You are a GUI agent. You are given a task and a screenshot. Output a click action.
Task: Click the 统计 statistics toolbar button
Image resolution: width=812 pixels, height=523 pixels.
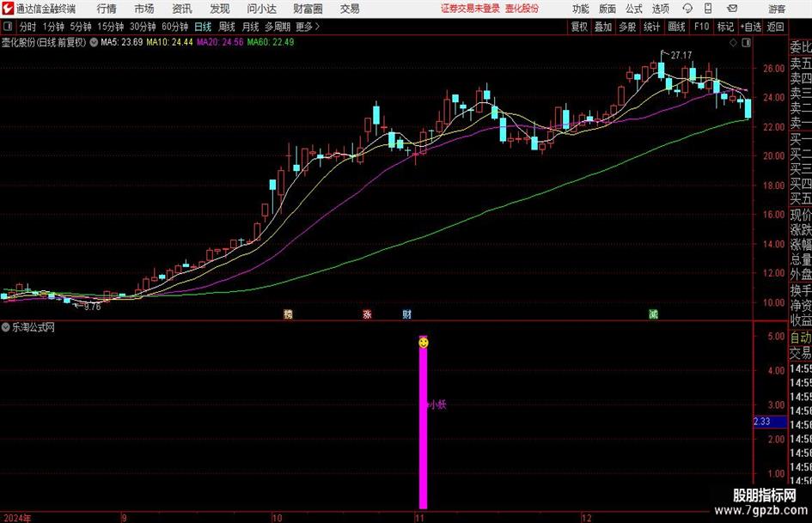[x=651, y=27]
